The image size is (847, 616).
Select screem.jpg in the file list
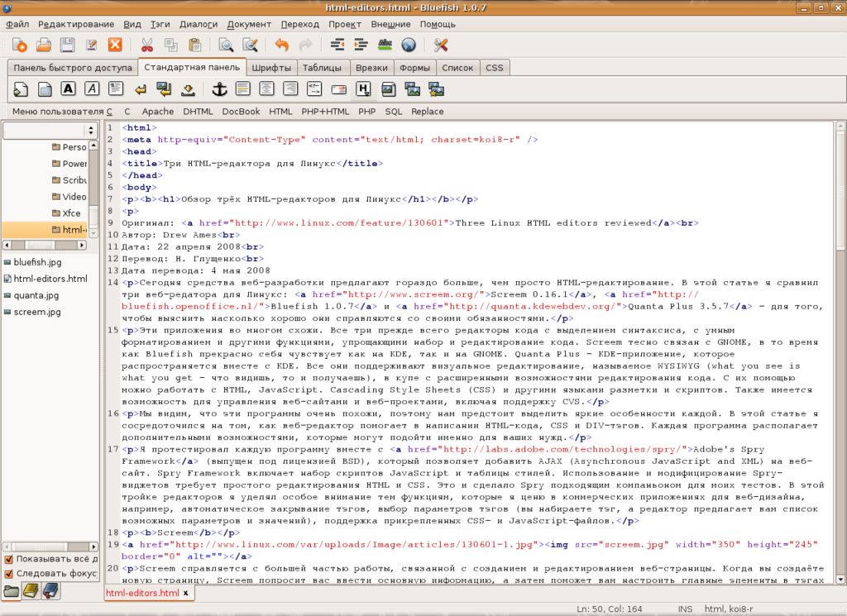(x=33, y=312)
